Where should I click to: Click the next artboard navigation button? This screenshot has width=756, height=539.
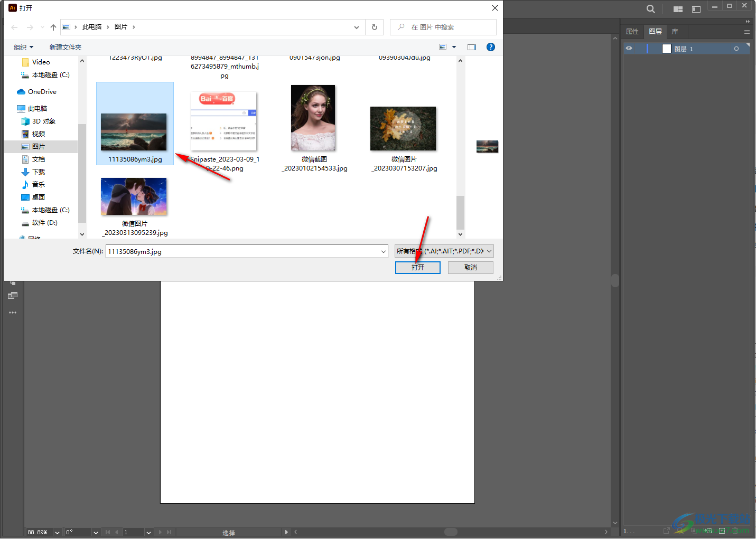click(160, 532)
